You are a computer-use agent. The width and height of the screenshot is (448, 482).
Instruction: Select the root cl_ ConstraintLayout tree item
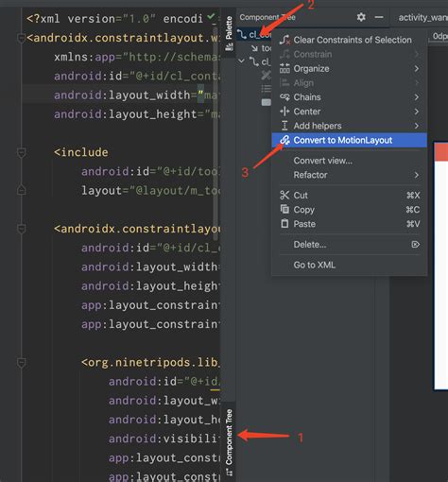pos(254,34)
